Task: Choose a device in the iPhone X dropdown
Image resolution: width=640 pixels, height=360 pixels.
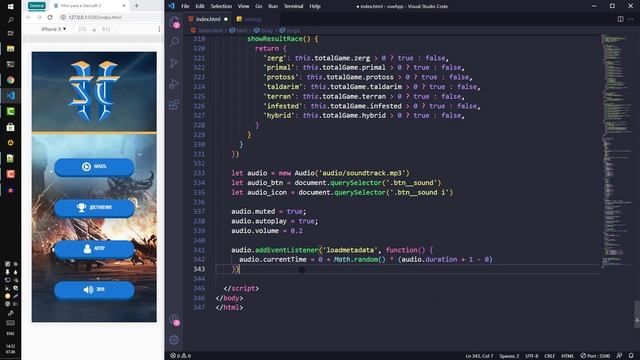Action: click(x=53, y=29)
